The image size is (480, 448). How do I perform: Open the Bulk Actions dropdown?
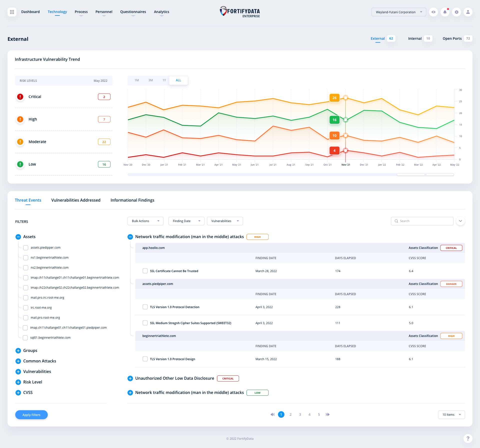[x=145, y=221]
